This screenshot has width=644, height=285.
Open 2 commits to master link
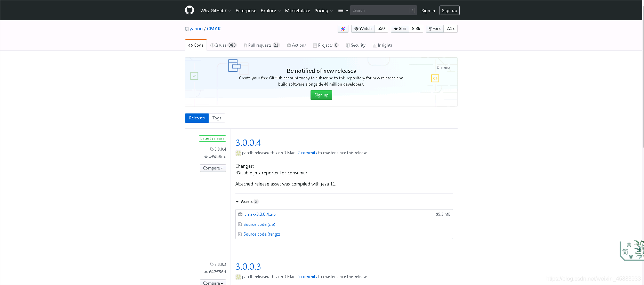(x=307, y=153)
